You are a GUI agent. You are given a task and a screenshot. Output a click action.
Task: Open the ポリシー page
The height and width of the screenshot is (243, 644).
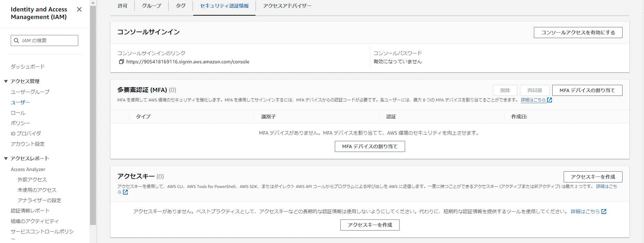click(x=20, y=123)
